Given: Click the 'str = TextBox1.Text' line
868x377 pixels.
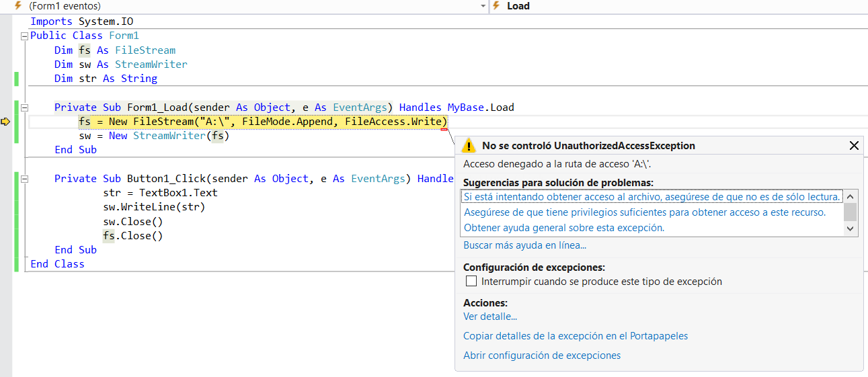Looking at the screenshot, I should (160, 193).
